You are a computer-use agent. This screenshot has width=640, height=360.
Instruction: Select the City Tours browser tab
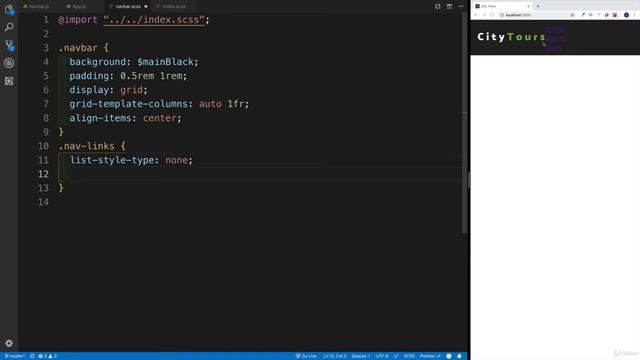coord(501,6)
